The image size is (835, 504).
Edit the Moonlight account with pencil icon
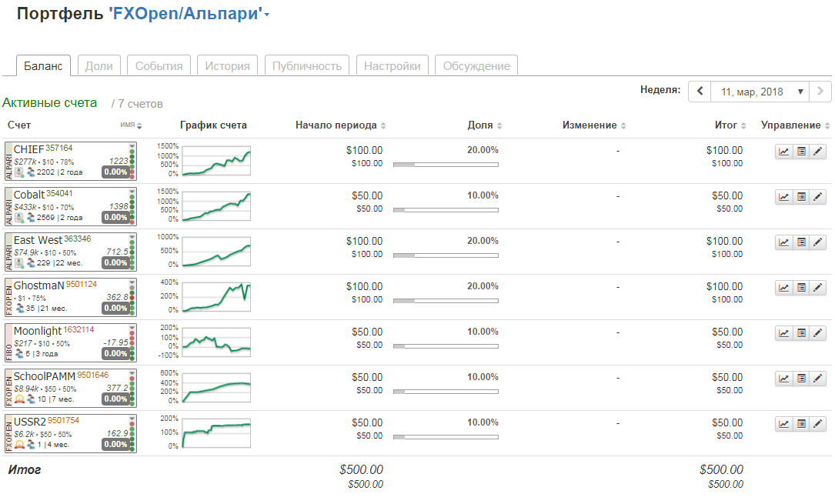(x=818, y=333)
